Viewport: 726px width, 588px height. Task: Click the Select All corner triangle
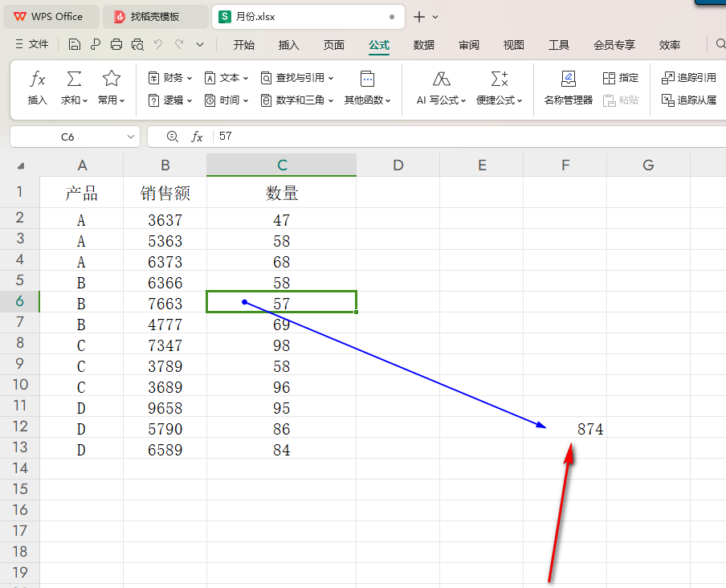[x=20, y=165]
